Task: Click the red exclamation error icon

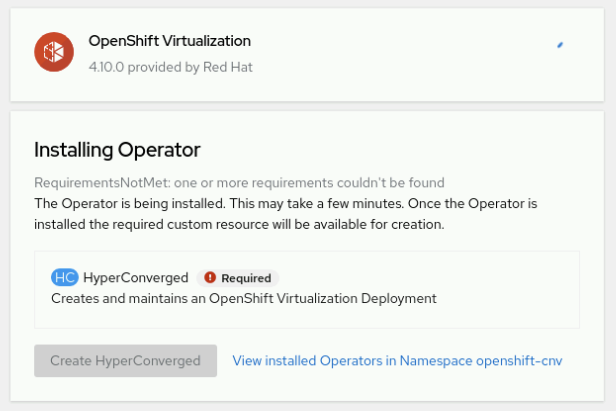Action: click(x=210, y=278)
